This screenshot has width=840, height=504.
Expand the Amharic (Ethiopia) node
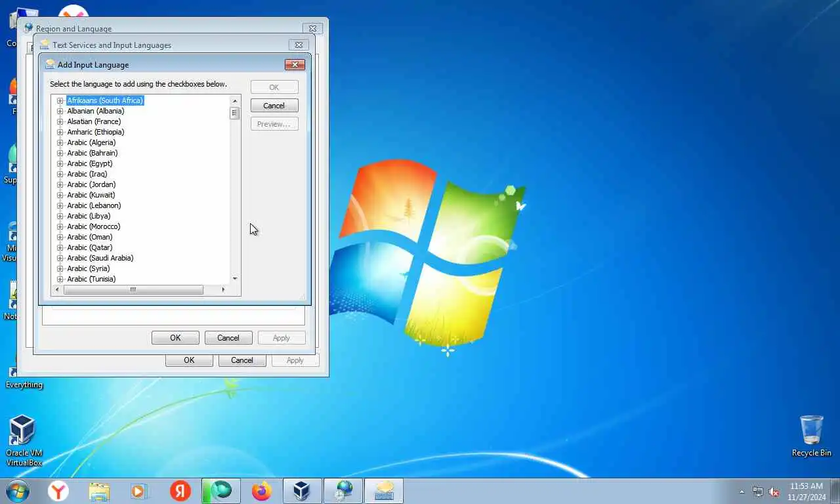click(60, 132)
